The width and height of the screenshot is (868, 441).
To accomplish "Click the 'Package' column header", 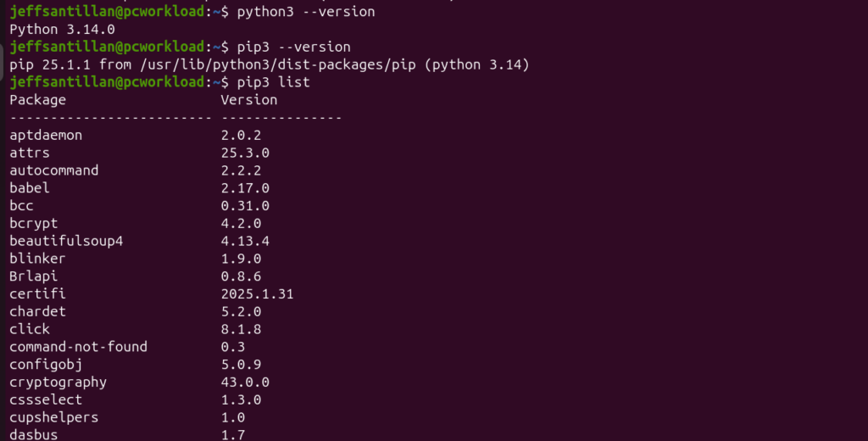I will coord(37,100).
